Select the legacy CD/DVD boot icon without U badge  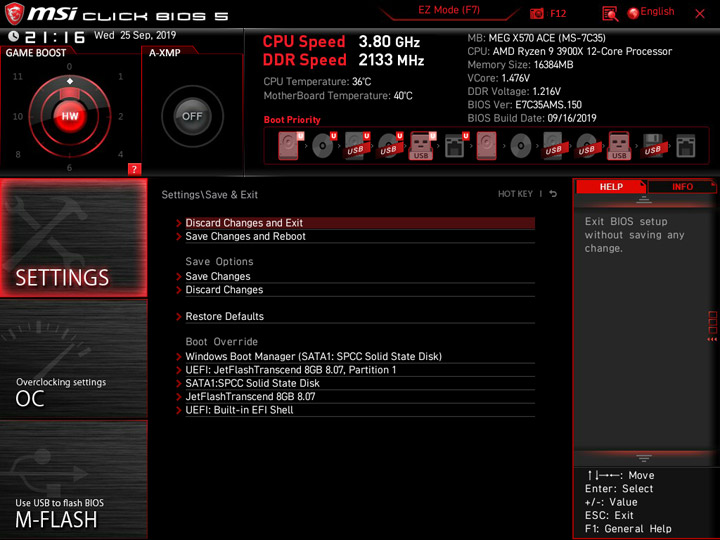tap(520, 146)
